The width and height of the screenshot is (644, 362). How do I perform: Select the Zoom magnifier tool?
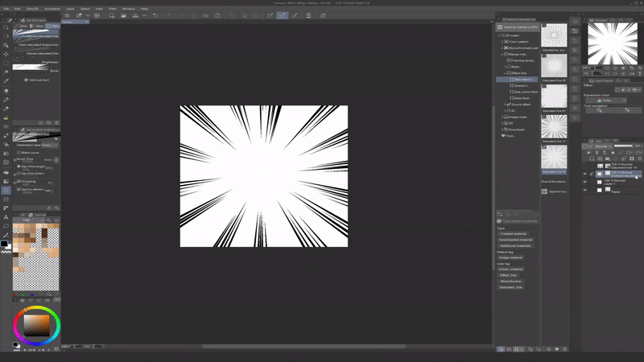click(x=6, y=27)
